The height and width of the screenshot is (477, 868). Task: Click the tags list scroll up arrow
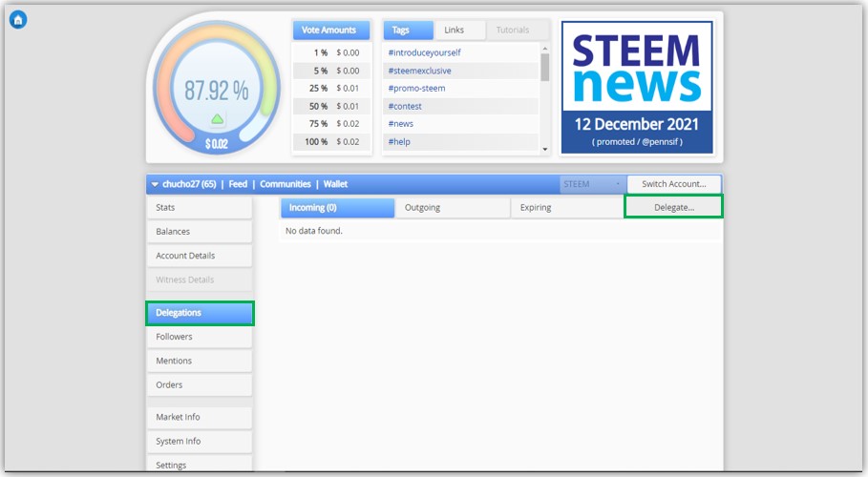point(544,49)
